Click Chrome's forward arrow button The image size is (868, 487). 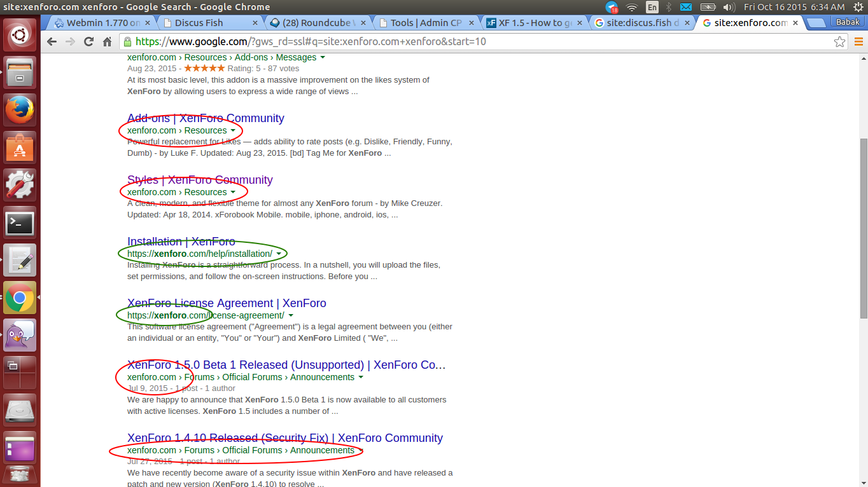coord(70,42)
